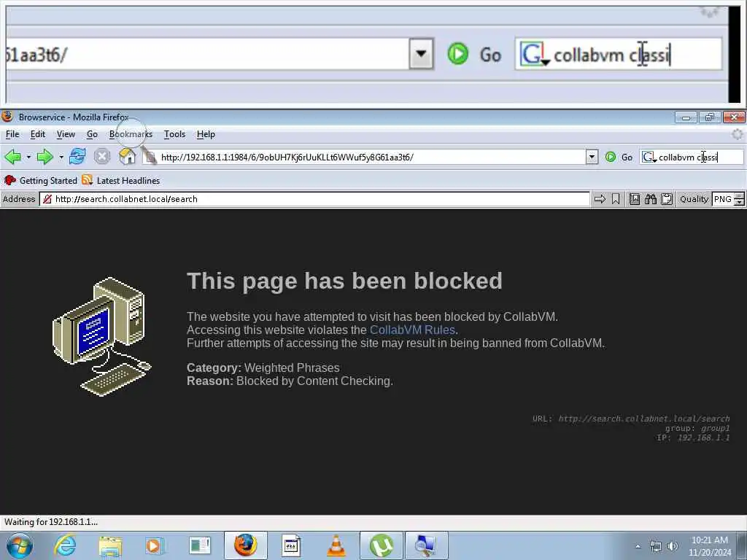
Task: Open Windows Explorer from the taskbar
Action: 111,545
